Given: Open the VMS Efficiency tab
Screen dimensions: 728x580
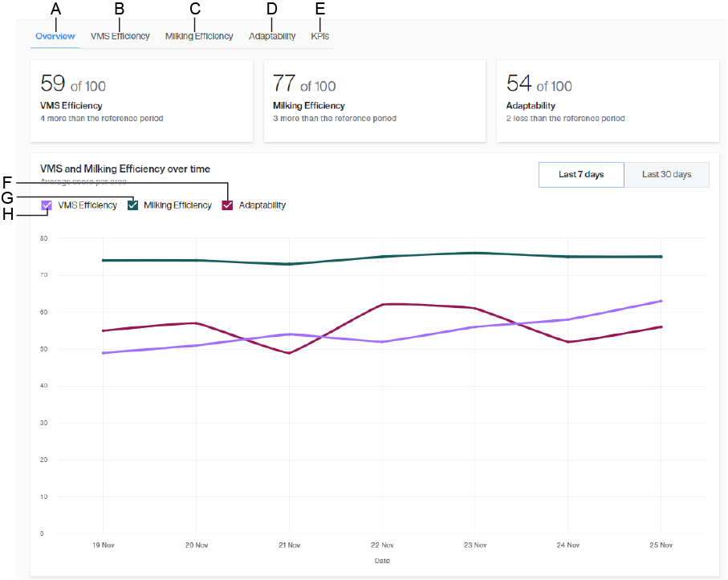Looking at the screenshot, I should tap(120, 36).
